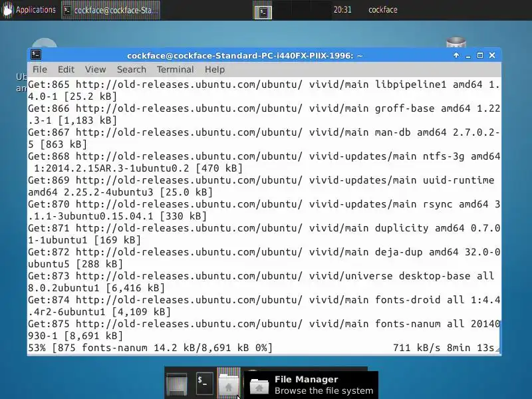Click the Trash icon on desktop
532x399 pixels.
point(456,43)
